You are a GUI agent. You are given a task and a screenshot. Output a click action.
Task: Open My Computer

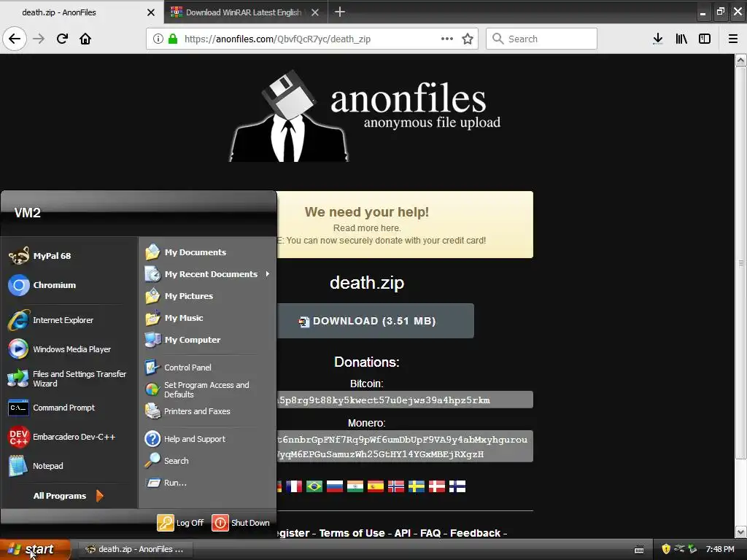point(207,340)
